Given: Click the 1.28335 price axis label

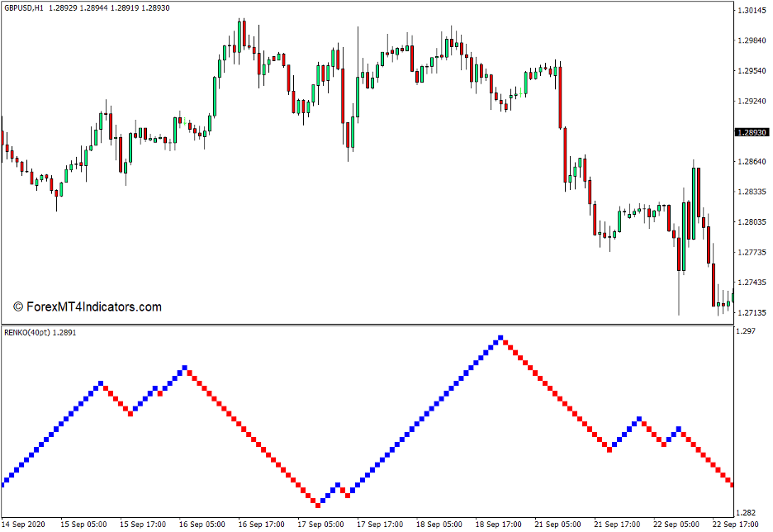Looking at the screenshot, I should (752, 192).
